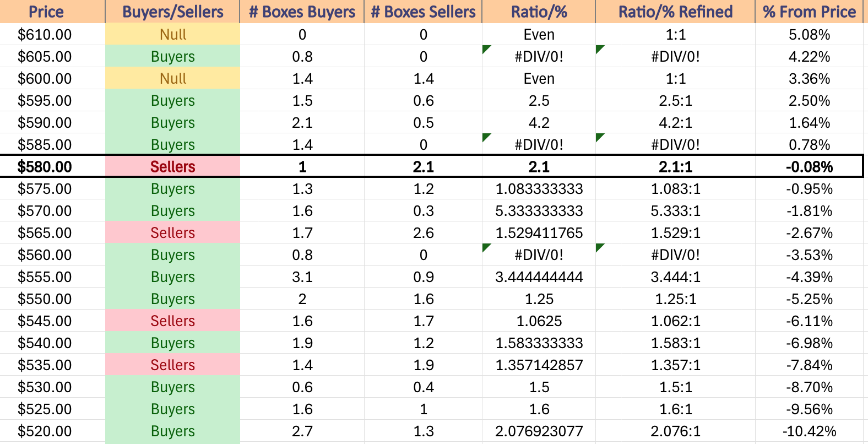Click the 3.444:1 refined ratio cell

tap(675, 277)
